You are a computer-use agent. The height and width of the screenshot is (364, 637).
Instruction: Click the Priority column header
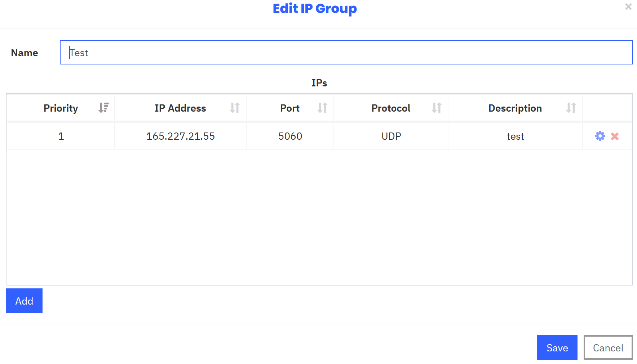(x=61, y=108)
